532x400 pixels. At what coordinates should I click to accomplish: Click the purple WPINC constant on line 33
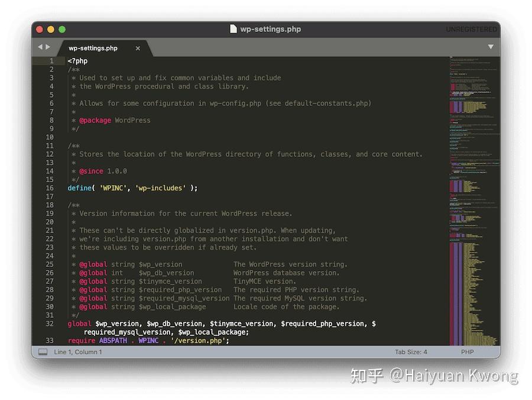pyautogui.click(x=148, y=341)
